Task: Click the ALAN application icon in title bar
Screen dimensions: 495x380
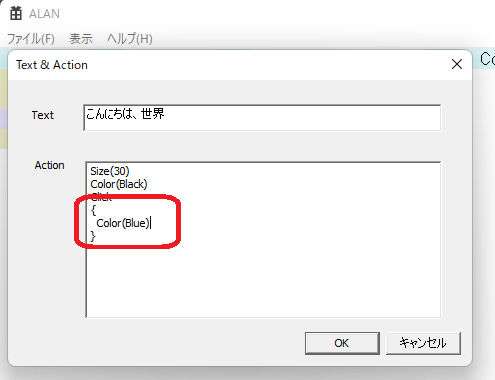Action: (x=16, y=13)
